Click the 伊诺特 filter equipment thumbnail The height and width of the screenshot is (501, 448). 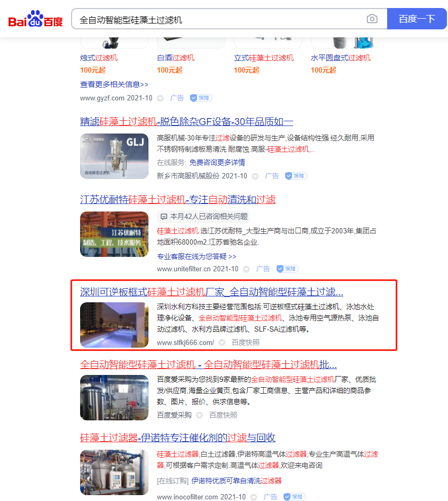(x=114, y=472)
